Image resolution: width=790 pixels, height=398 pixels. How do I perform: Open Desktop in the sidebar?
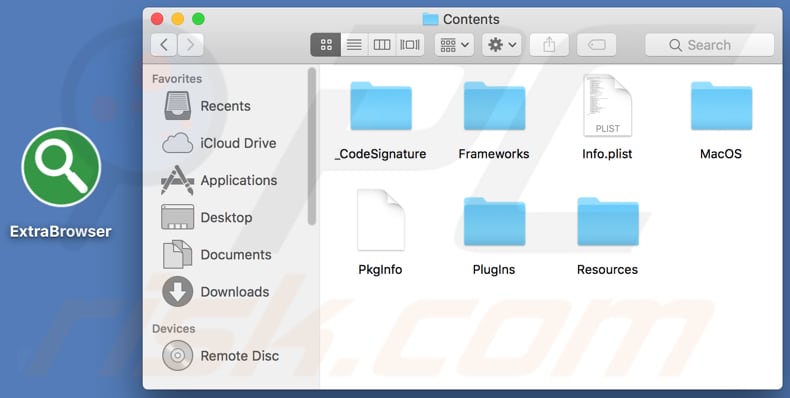coord(226,217)
